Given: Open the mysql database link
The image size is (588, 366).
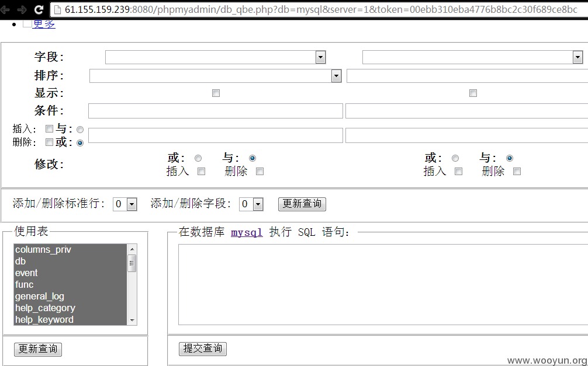Looking at the screenshot, I should coord(247,232).
